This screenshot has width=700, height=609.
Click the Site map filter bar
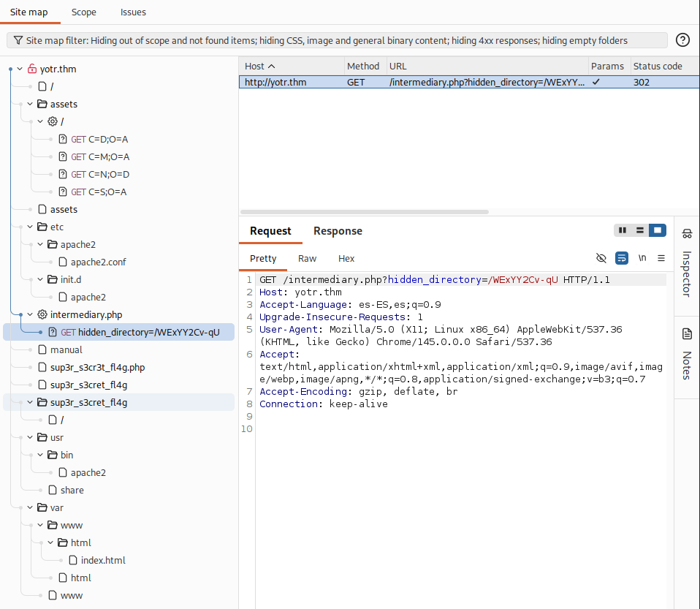[x=337, y=41]
